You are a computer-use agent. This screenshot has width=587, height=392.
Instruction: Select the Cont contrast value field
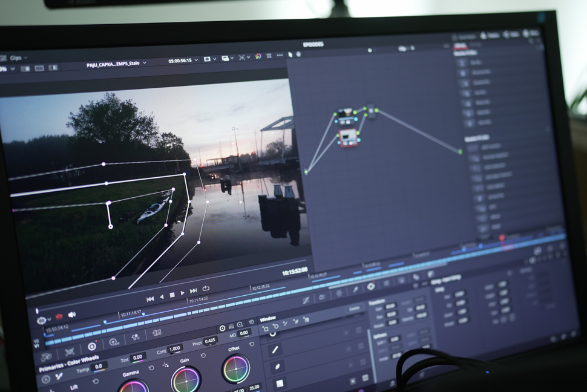pyautogui.click(x=174, y=349)
